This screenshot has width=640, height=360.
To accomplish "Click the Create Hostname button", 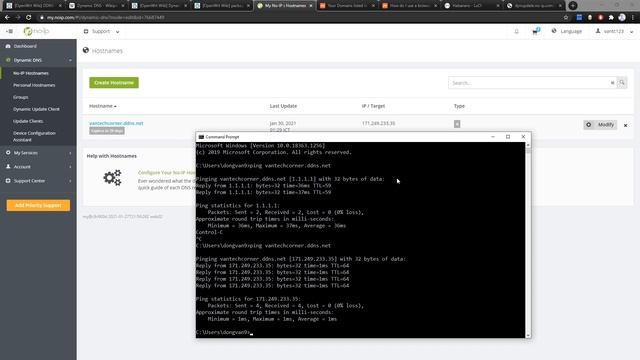I will [x=114, y=82].
